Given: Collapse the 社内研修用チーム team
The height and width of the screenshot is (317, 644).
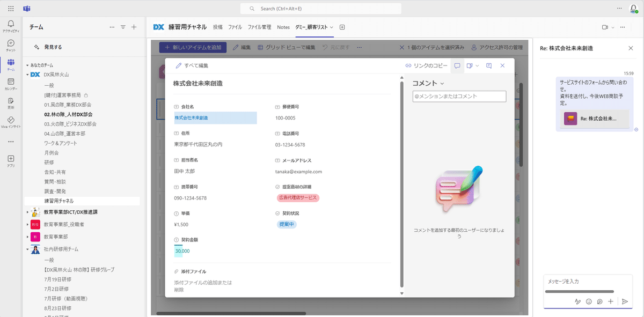Looking at the screenshot, I should (x=27, y=249).
